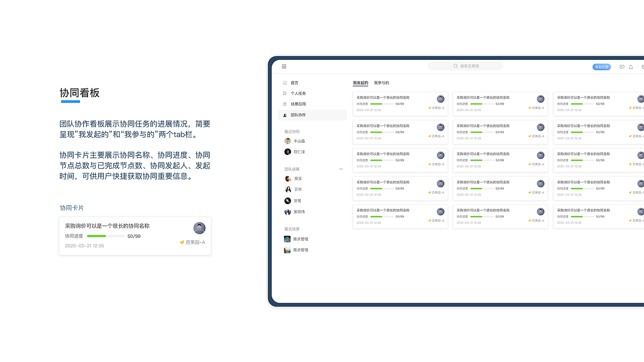
Task: Open 场景应用 scene apps in sidebar
Action: pos(297,104)
